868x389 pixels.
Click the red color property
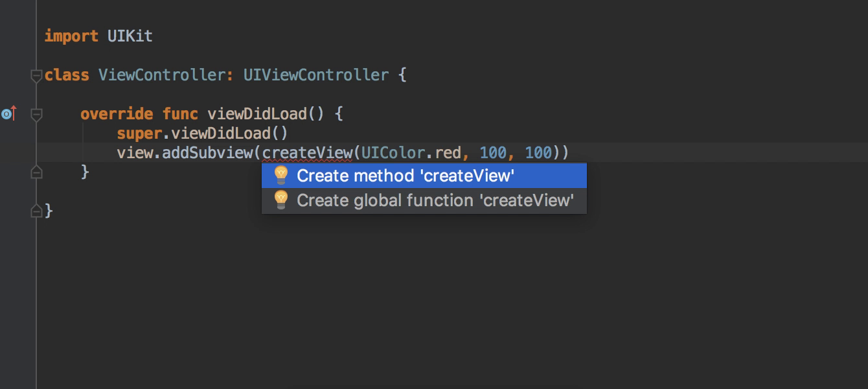pos(448,153)
